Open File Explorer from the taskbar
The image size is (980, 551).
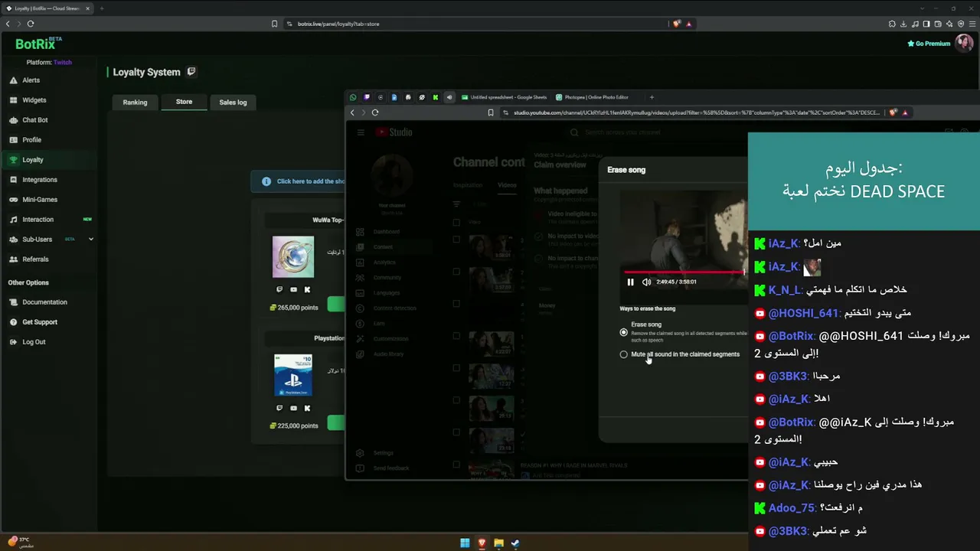click(x=498, y=543)
